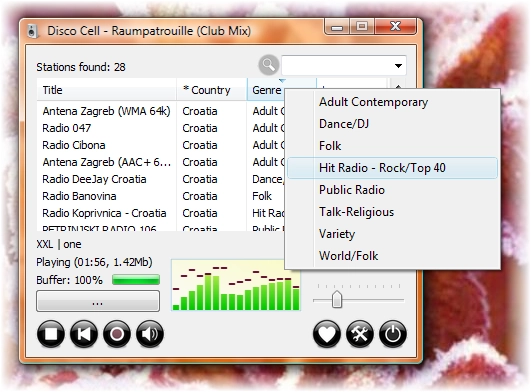
Task: Open the search combo box dropdown arrow
Action: pyautogui.click(x=398, y=66)
